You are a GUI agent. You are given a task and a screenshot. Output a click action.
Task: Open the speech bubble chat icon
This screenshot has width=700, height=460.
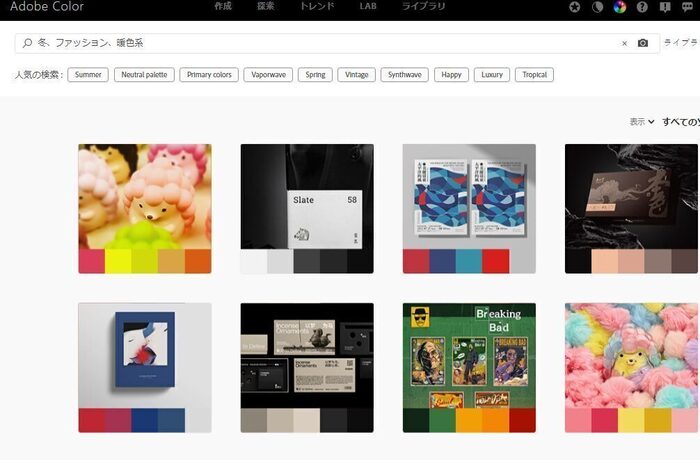(x=688, y=7)
